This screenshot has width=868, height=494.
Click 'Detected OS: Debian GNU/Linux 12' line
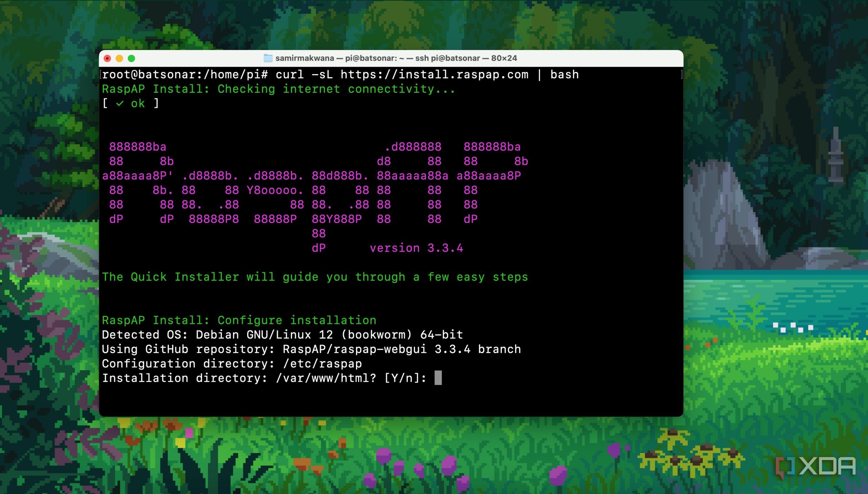click(283, 335)
